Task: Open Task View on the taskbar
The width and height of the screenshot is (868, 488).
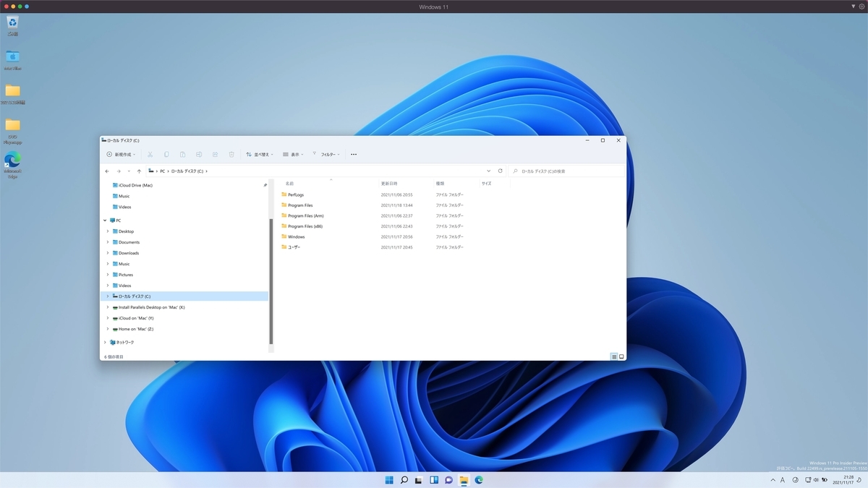Action: (419, 480)
